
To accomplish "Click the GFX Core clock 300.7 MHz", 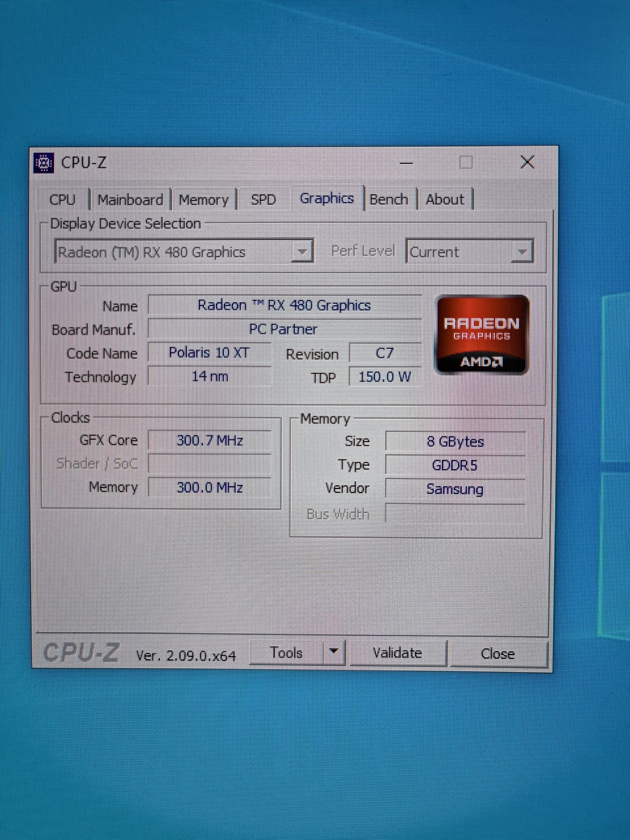I will click(210, 441).
